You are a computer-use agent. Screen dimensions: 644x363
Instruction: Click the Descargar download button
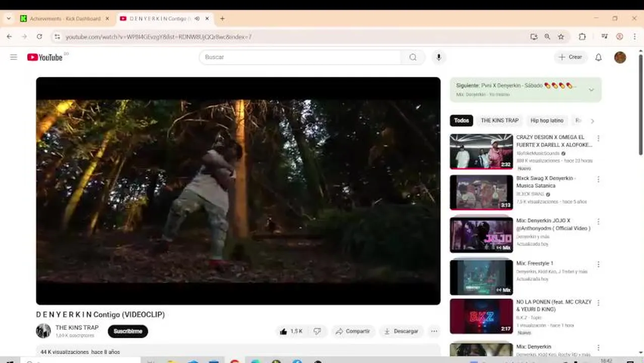pyautogui.click(x=402, y=331)
